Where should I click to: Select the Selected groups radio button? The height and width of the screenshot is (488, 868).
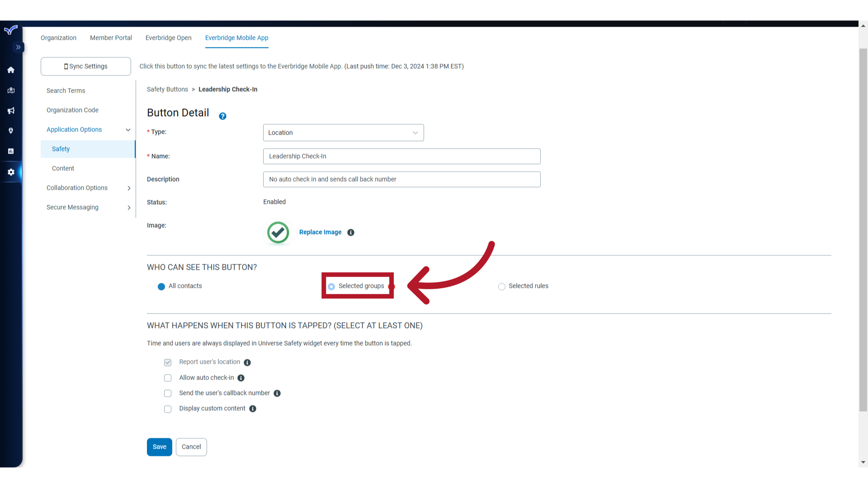tap(331, 286)
